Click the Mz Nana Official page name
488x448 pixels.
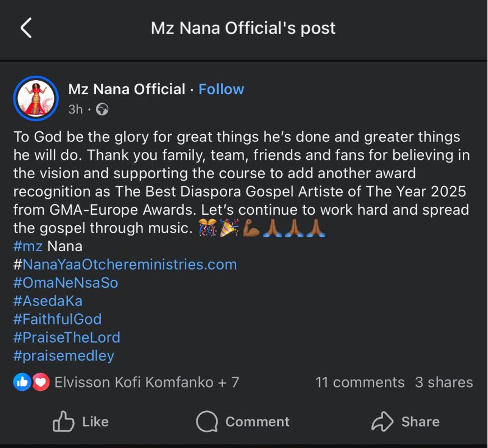pos(126,89)
